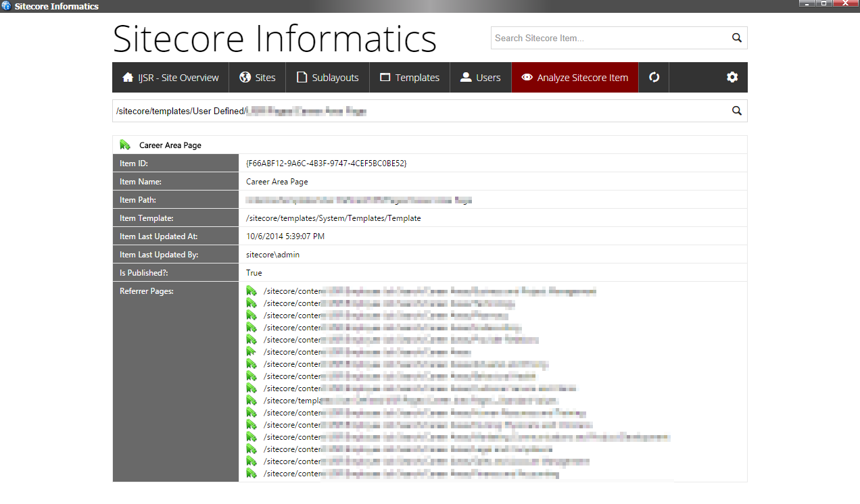This screenshot has height=504, width=860.
Task: Click the magnifier icon in the path field
Action: click(737, 111)
